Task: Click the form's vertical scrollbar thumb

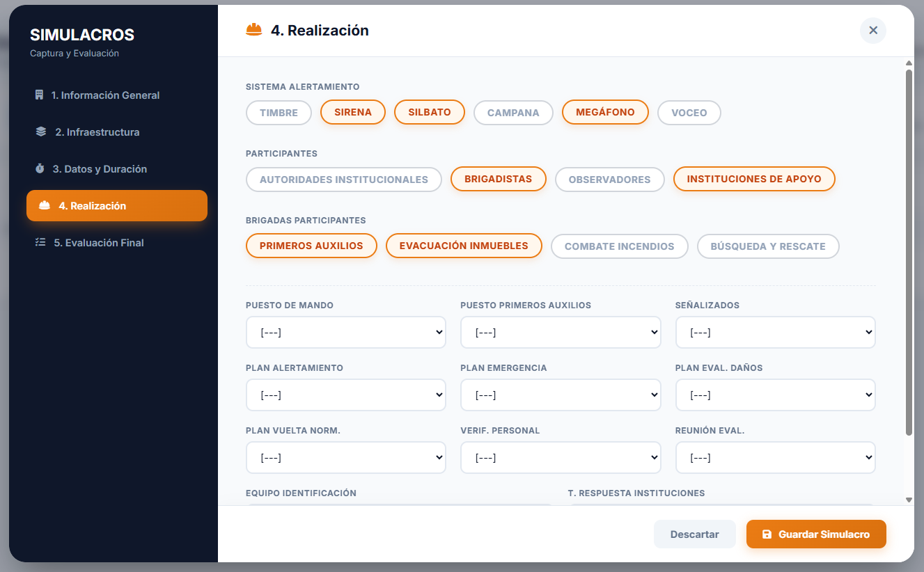Action: coord(909,252)
